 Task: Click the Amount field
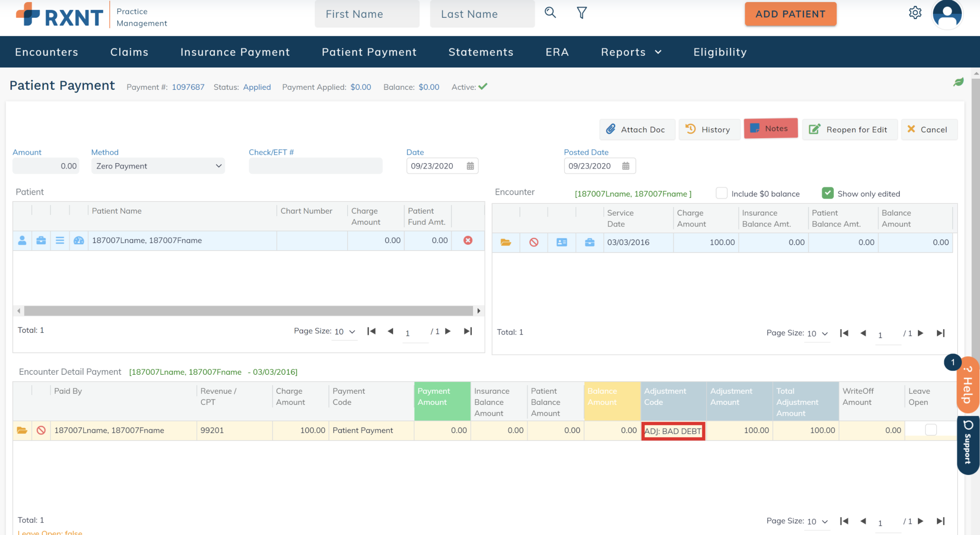click(x=46, y=166)
